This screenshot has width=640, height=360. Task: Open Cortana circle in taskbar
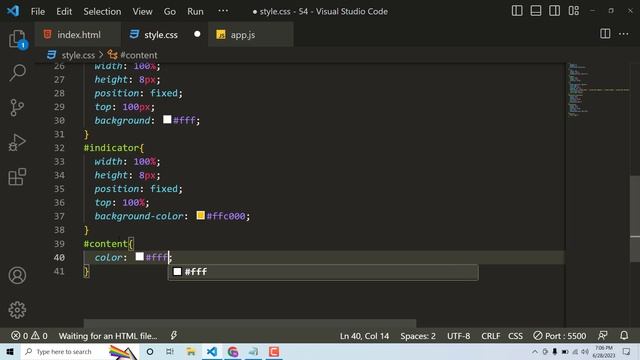pyautogui.click(x=150, y=351)
